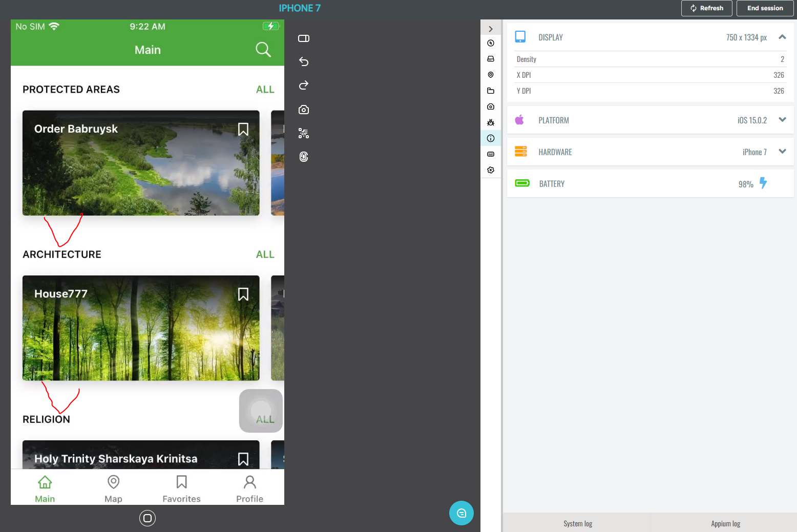This screenshot has width=797, height=532.
Task: Bookmark the Order Babruysk card
Action: 243,130
